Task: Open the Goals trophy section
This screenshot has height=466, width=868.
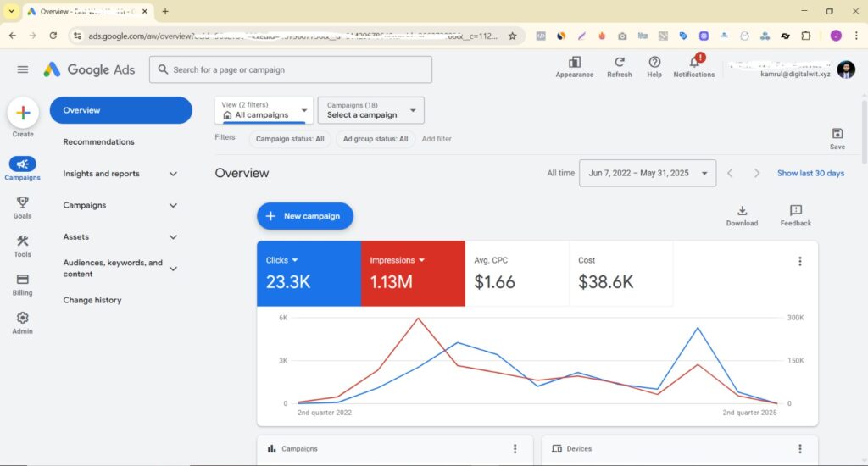Action: pos(23,208)
